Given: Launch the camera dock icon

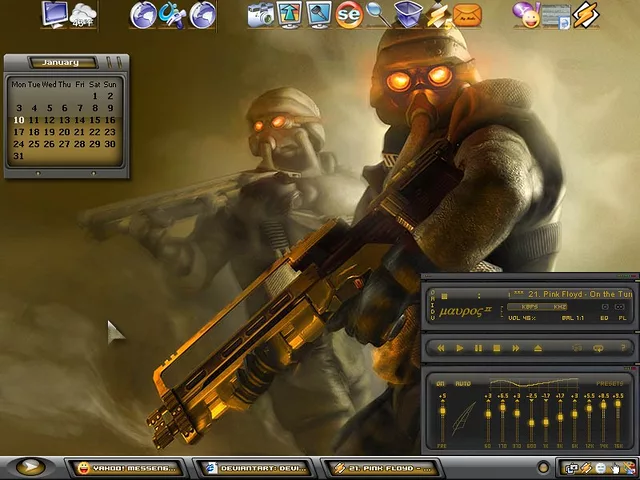Looking at the screenshot, I should pos(261,15).
